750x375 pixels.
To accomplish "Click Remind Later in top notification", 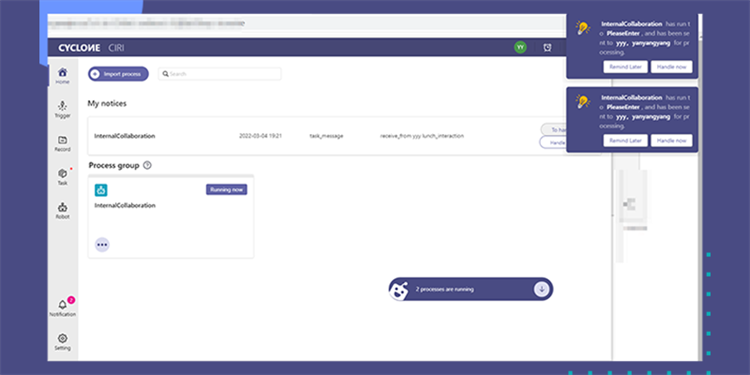I will point(625,67).
